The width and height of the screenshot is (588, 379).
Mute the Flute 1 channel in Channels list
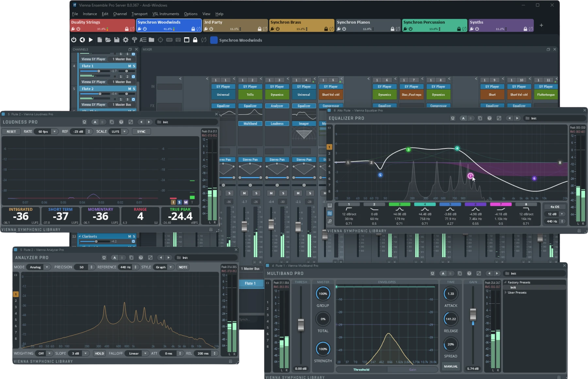coord(130,66)
